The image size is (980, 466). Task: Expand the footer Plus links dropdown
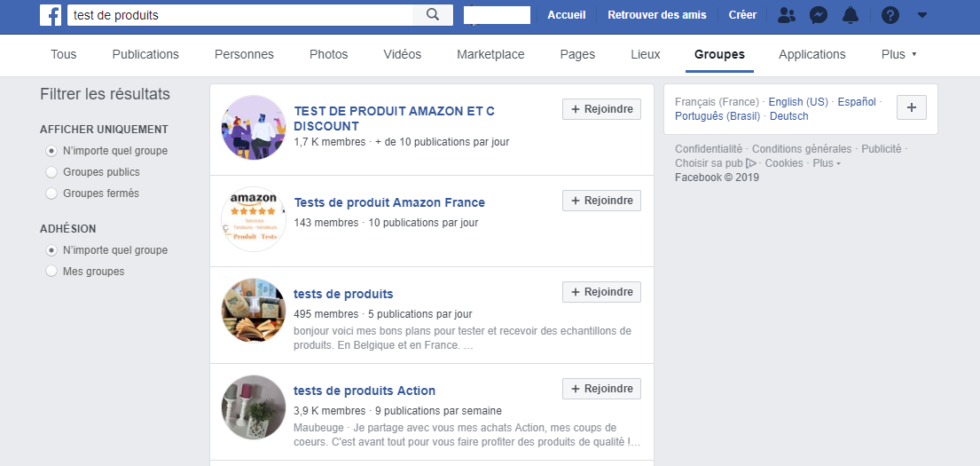click(x=827, y=163)
